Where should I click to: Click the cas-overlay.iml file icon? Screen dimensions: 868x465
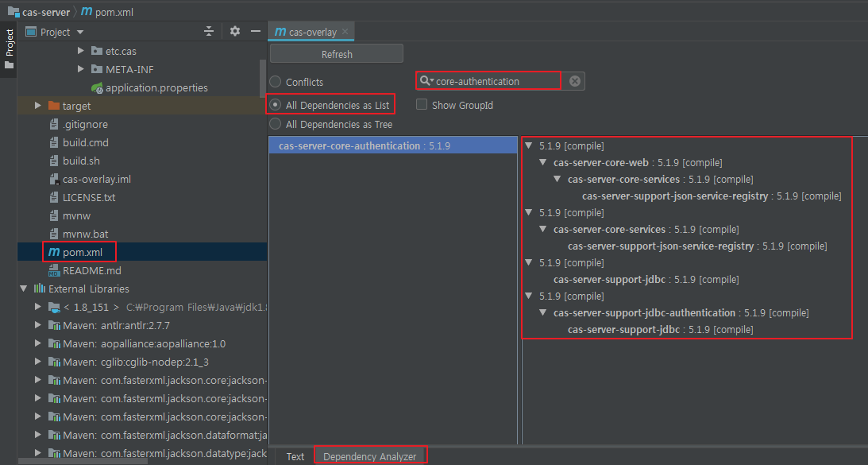tap(54, 179)
